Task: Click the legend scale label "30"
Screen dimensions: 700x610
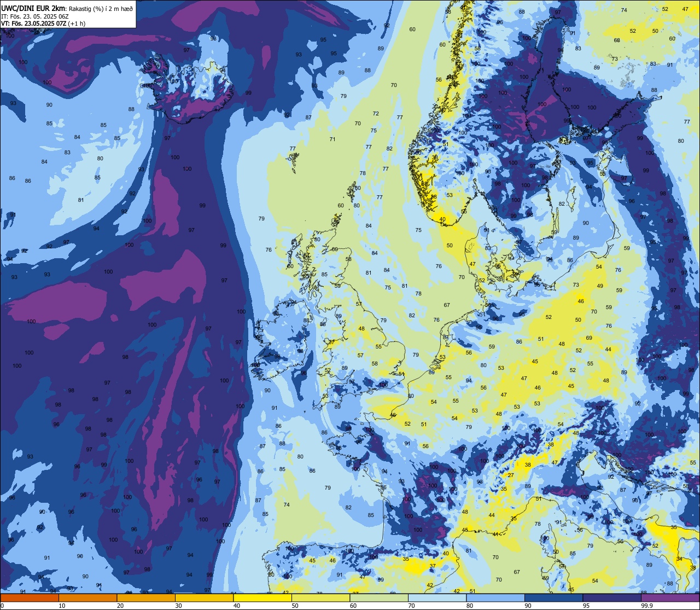Action: tap(178, 606)
